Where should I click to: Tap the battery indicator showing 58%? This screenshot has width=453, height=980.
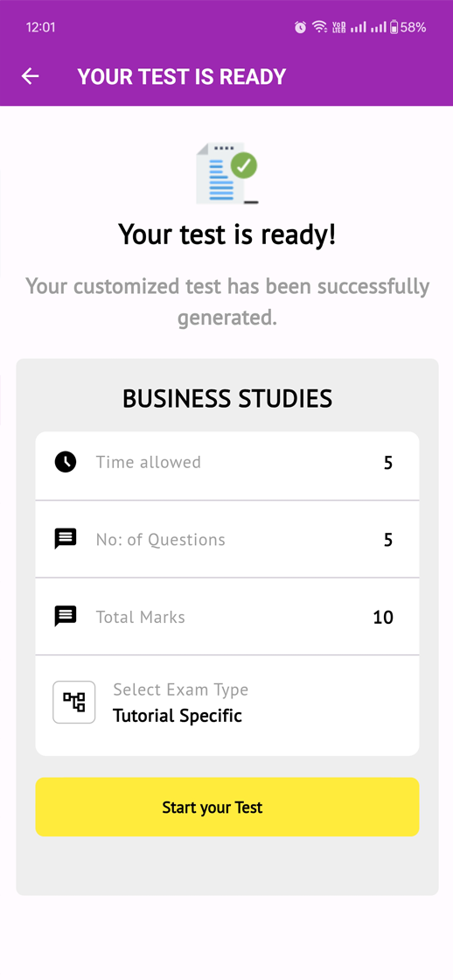coord(408,27)
